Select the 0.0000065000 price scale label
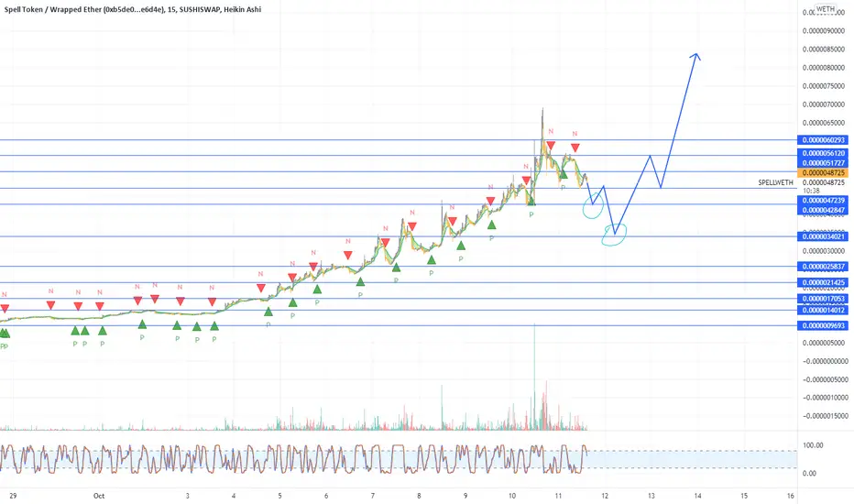Image resolution: width=854 pixels, height=504 pixels. tap(824, 123)
